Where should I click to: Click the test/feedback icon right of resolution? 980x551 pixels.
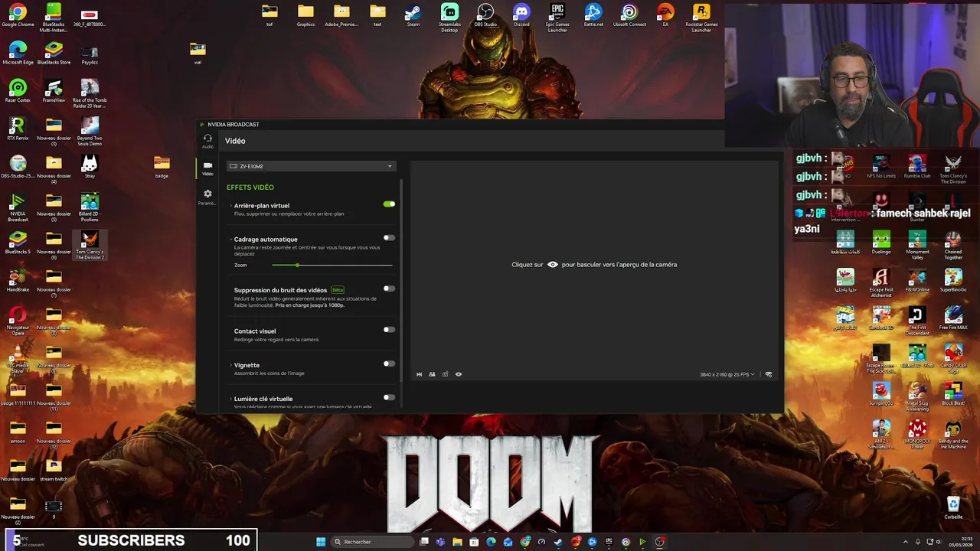click(769, 374)
